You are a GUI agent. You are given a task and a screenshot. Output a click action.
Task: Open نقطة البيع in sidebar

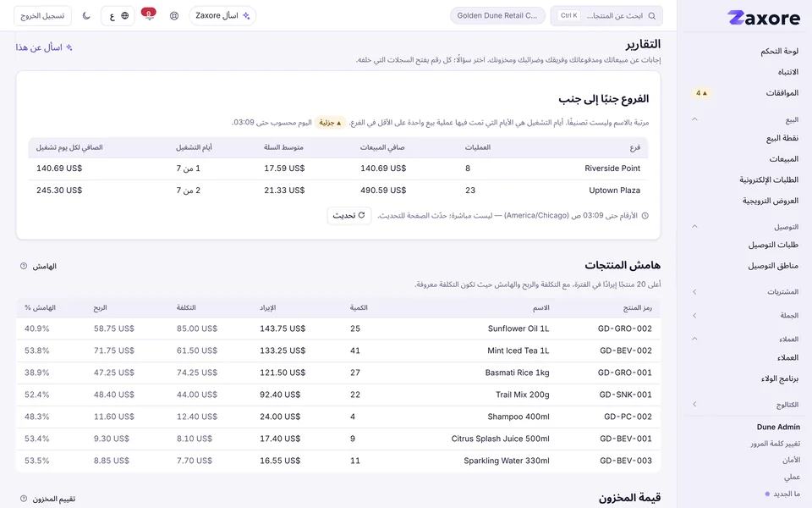pyautogui.click(x=782, y=138)
